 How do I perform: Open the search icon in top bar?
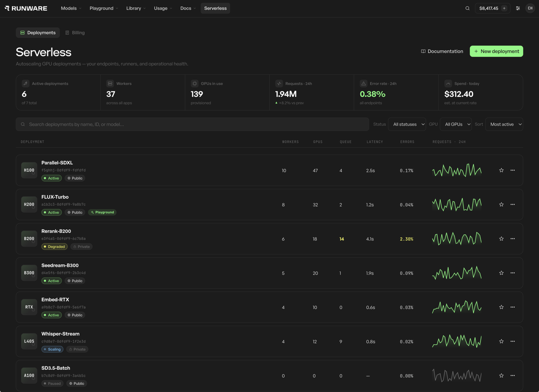click(467, 8)
